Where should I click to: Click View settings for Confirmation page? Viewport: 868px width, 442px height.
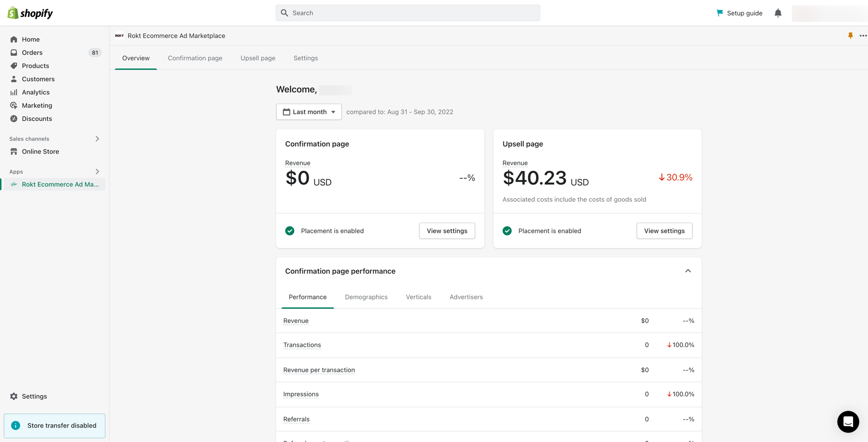[x=447, y=231]
